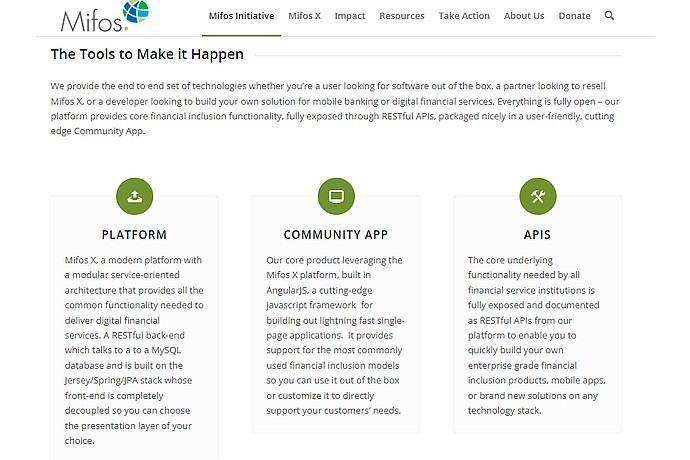This screenshot has height=460, width=690.
Task: Open the Mifos Initiative menu item
Action: click(242, 16)
